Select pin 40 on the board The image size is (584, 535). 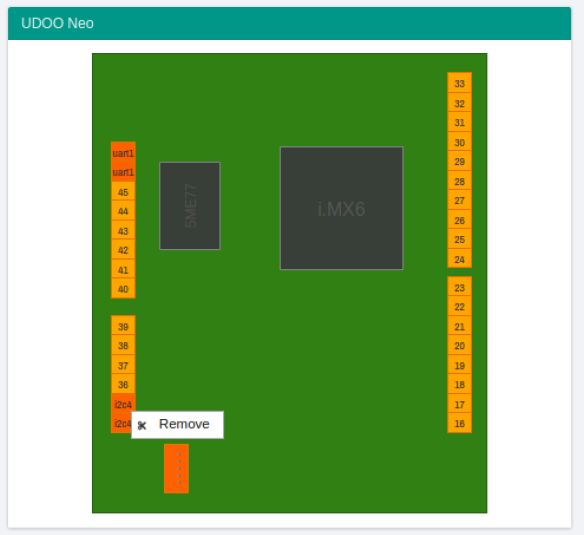(x=123, y=289)
